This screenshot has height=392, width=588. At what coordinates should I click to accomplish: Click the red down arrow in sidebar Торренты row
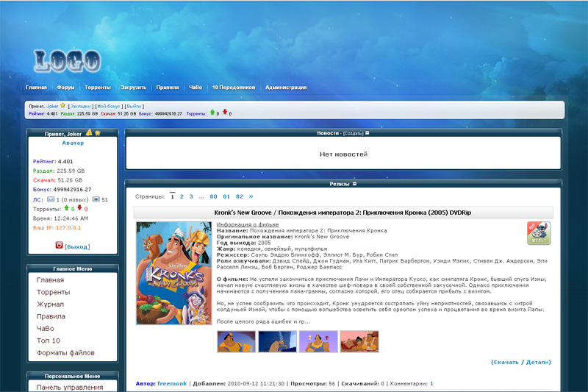tap(79, 207)
